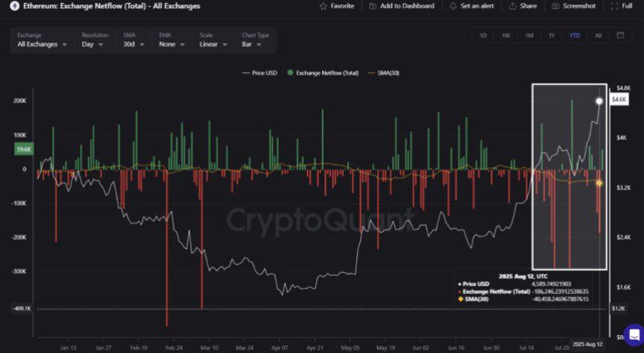Open the chat support bubble
The width and height of the screenshot is (644, 353).
coord(634,334)
